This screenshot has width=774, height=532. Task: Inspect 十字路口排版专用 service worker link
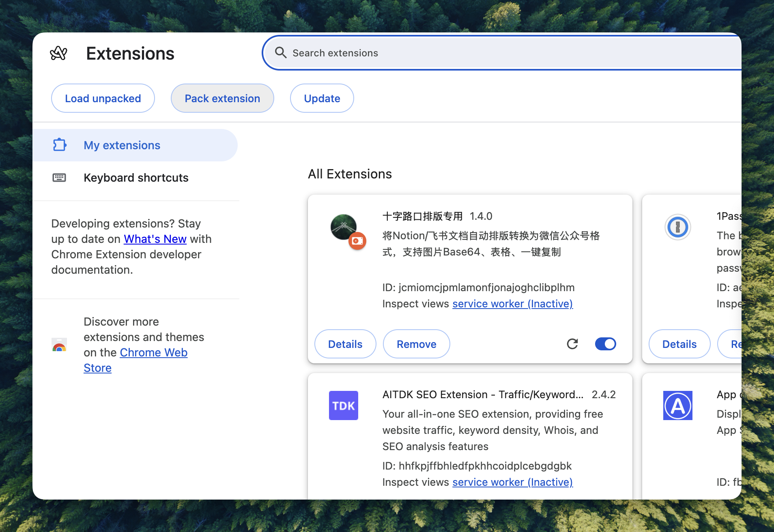tap(513, 304)
